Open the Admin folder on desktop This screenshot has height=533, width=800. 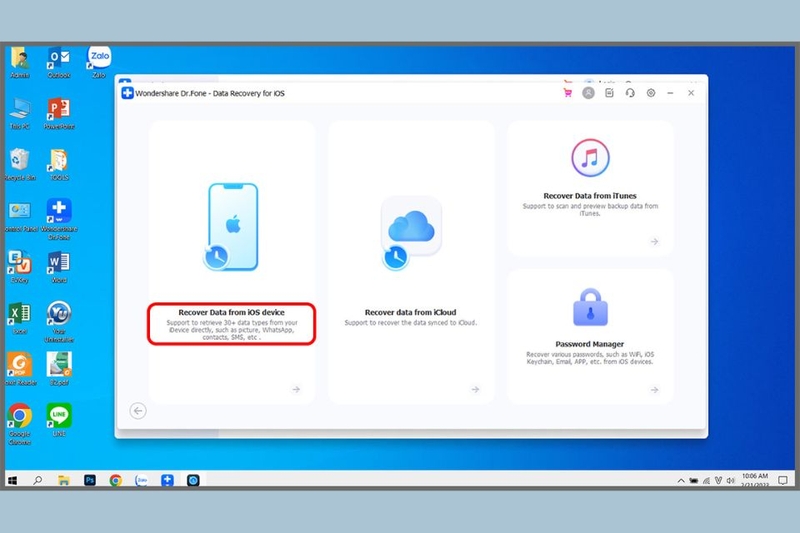tap(19, 62)
